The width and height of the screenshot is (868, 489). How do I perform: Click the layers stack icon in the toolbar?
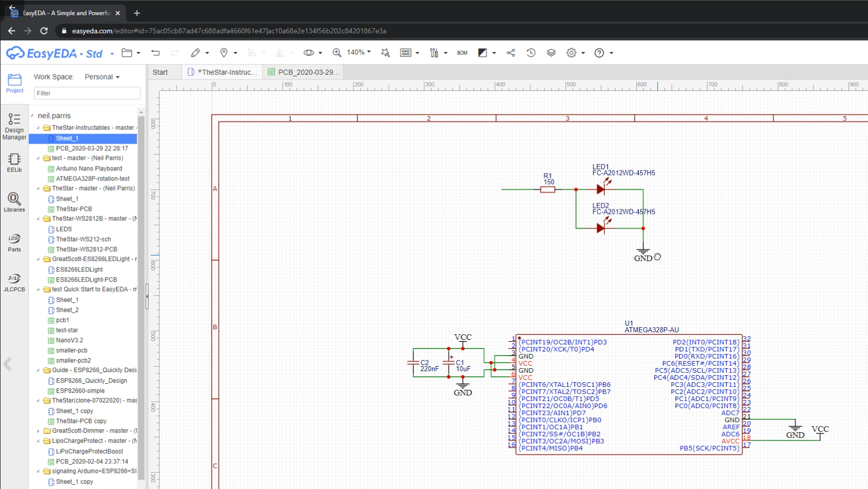[551, 53]
